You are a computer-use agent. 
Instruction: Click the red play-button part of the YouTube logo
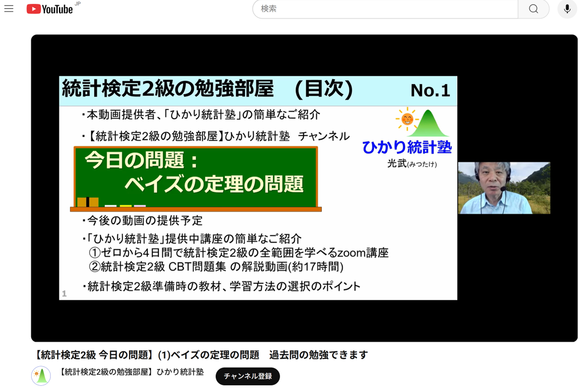(x=35, y=8)
